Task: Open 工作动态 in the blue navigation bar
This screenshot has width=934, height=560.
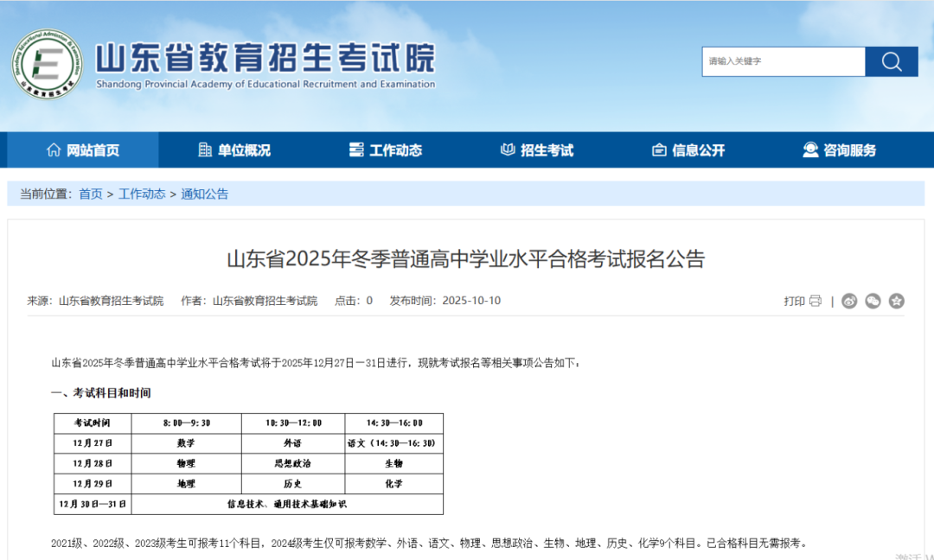Action: pyautogui.click(x=386, y=150)
